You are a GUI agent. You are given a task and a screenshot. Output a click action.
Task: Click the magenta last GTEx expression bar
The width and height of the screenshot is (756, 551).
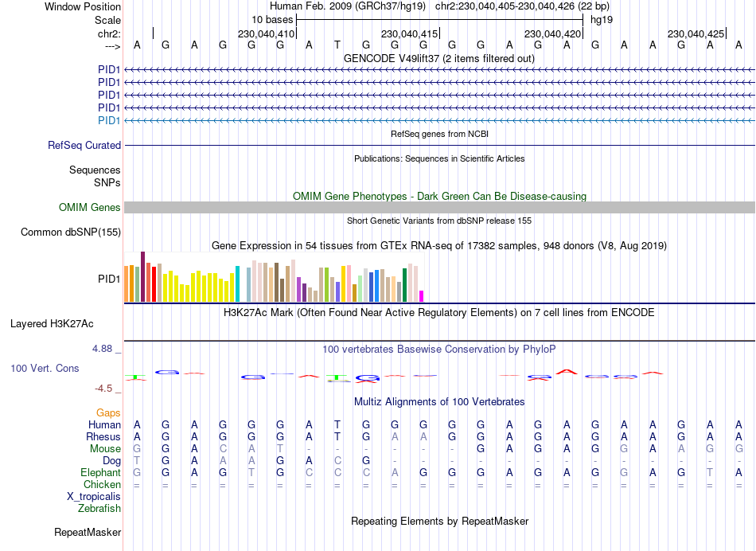point(422,296)
